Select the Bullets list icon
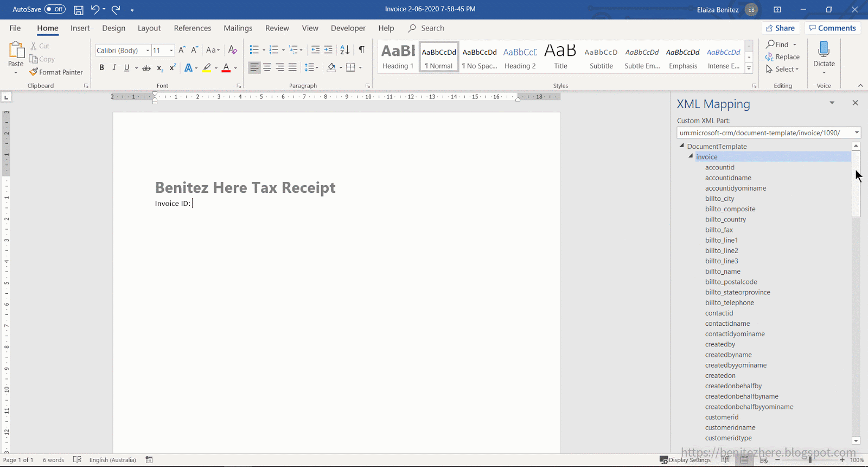The image size is (868, 467). point(254,50)
